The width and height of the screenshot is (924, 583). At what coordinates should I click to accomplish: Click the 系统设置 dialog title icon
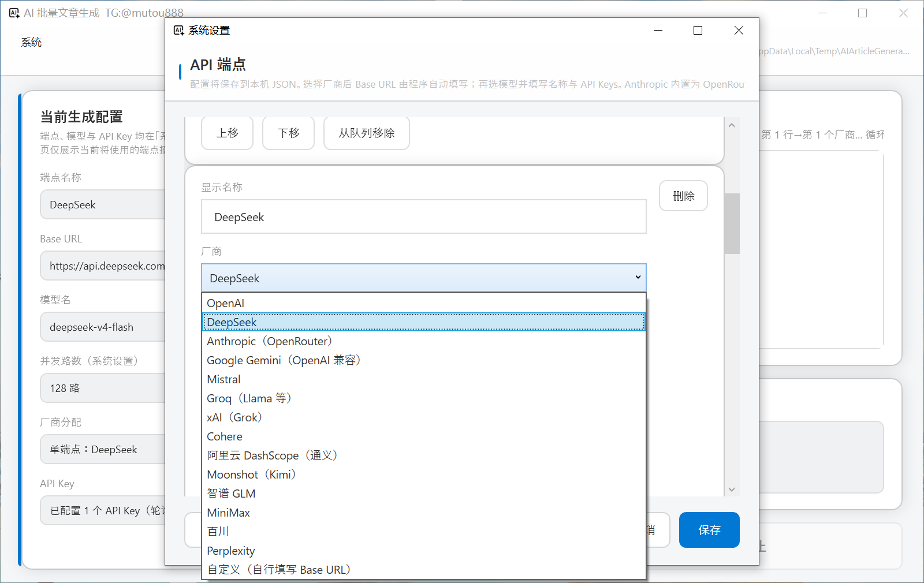pyautogui.click(x=178, y=31)
